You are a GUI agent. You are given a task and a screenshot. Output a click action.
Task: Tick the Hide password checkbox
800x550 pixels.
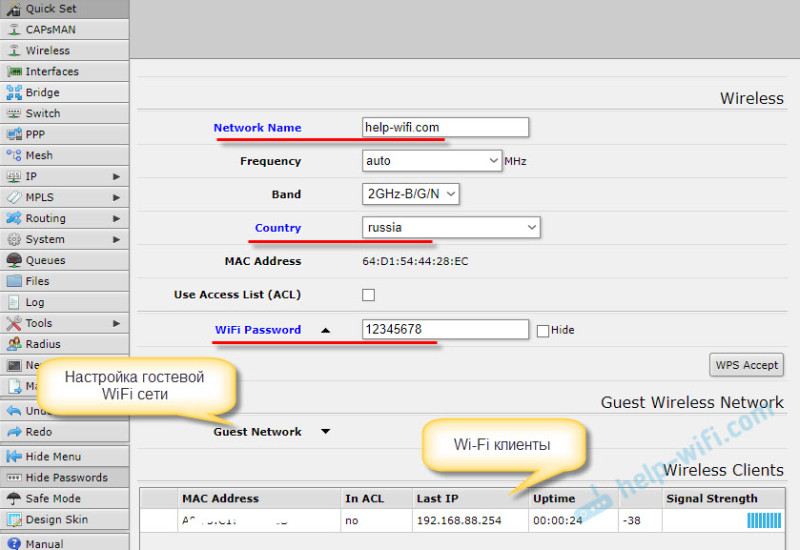pos(543,331)
